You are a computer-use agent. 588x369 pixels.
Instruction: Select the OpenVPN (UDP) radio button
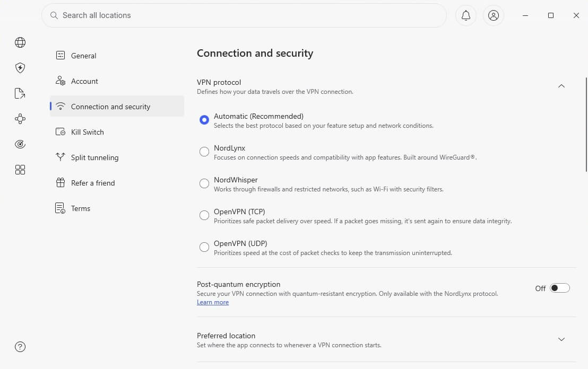204,247
